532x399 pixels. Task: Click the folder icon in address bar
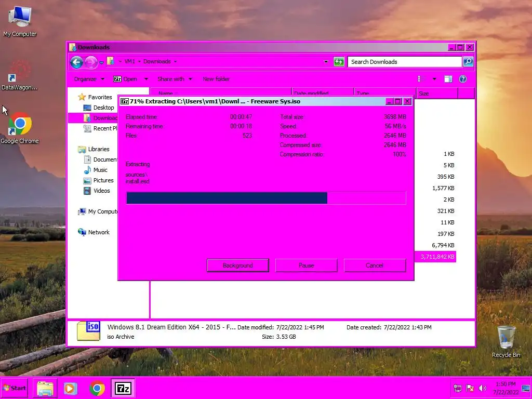pos(110,61)
